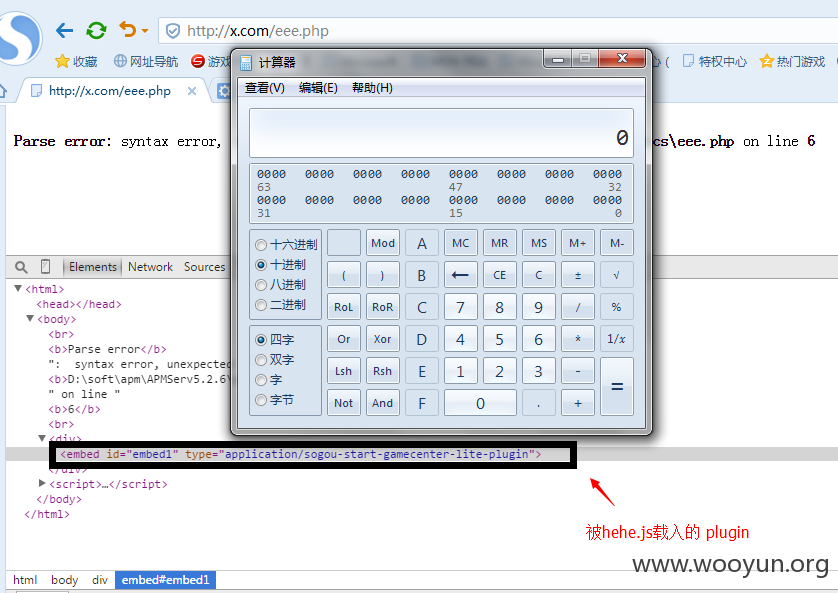This screenshot has height=593, width=838.
Task: Select 字 word size option
Action: (269, 380)
